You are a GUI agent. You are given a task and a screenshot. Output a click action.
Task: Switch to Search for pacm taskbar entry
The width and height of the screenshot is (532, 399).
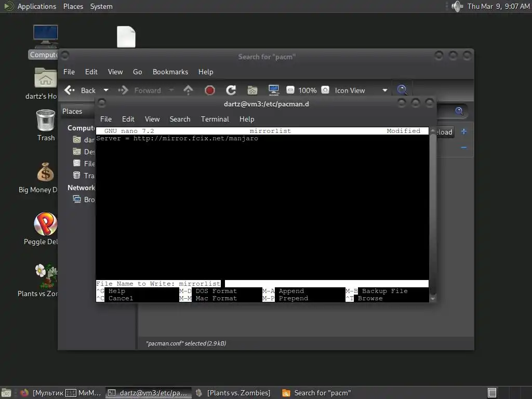(317, 393)
